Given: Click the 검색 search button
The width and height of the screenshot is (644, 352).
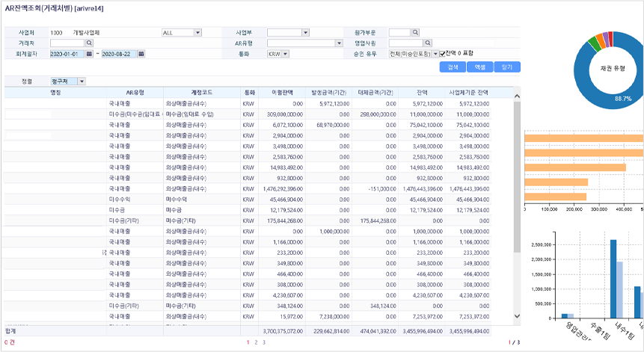Looking at the screenshot, I should coord(452,67).
